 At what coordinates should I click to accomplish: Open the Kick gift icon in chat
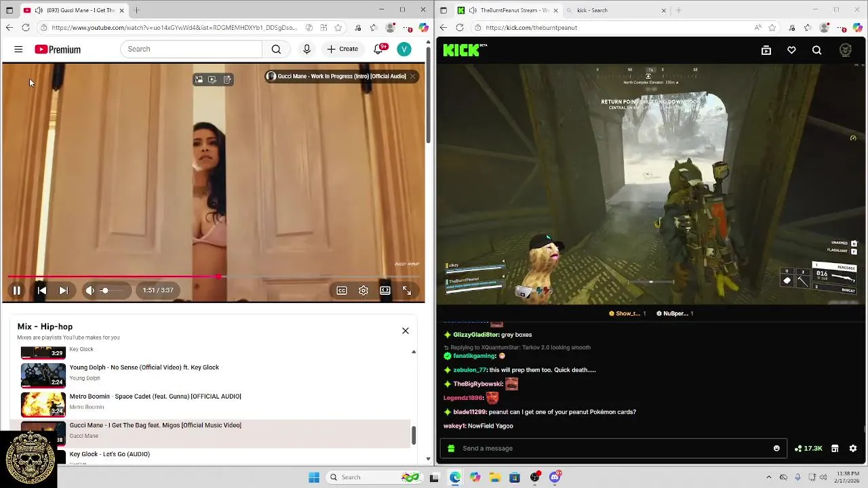pos(451,448)
